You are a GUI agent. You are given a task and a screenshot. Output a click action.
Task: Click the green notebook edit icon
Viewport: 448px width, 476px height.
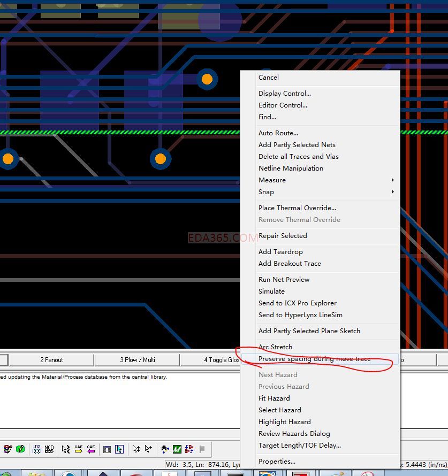point(20,449)
